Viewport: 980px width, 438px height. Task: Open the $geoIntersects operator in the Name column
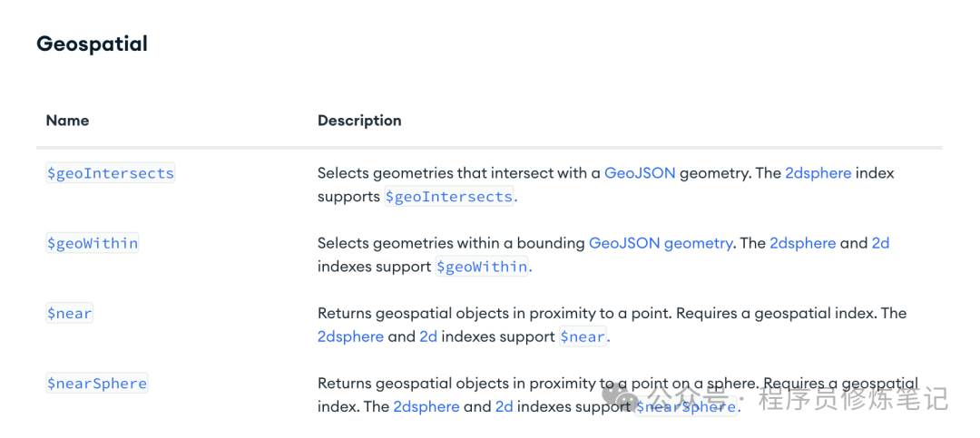point(110,173)
